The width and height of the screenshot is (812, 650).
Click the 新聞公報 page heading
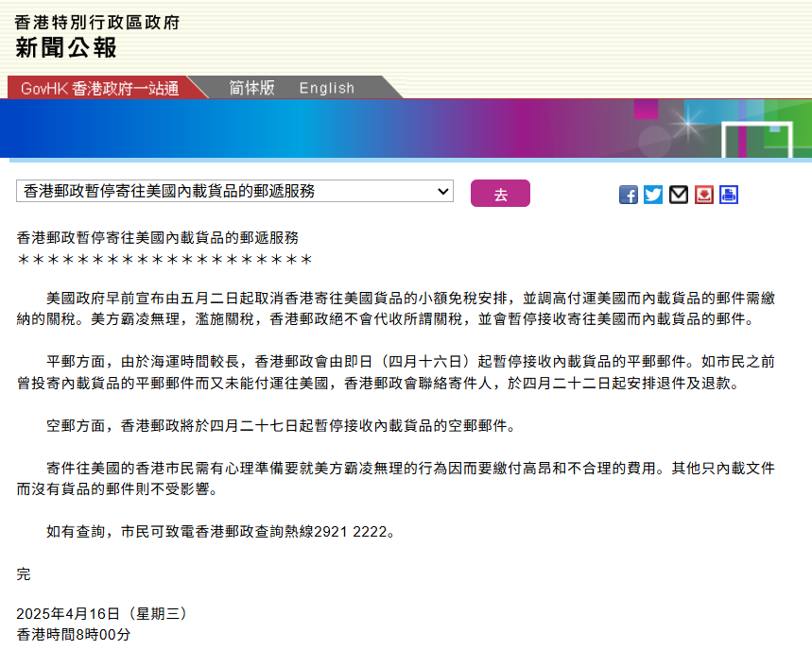pyautogui.click(x=66, y=47)
